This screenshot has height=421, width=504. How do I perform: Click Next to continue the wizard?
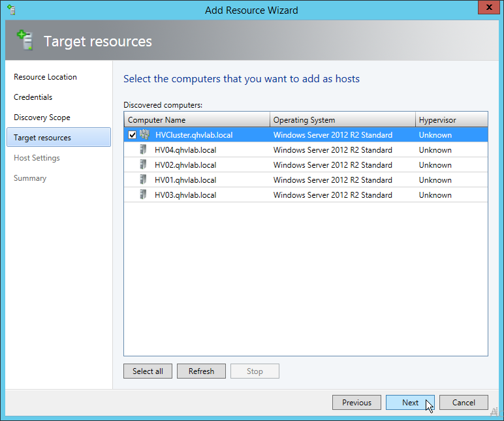[410, 403]
